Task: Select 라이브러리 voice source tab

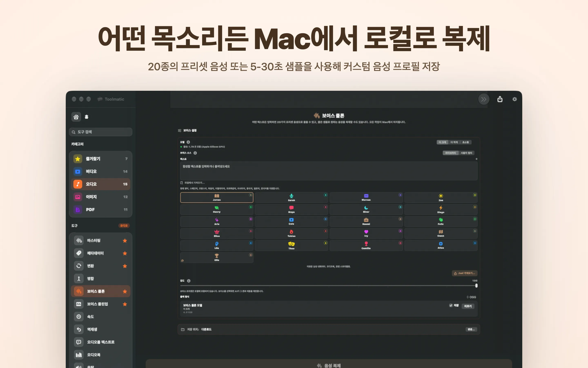Action: [x=450, y=153]
